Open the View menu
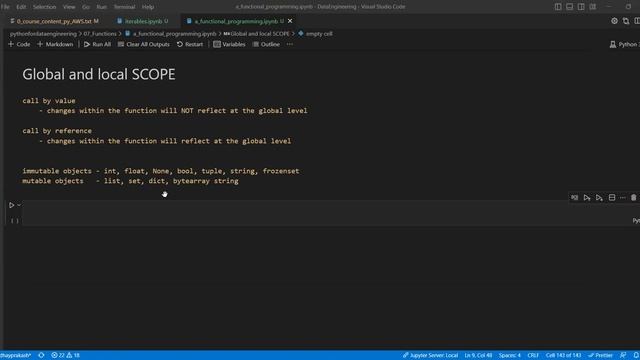Screen dimensions: 640x360 pos(69,7)
